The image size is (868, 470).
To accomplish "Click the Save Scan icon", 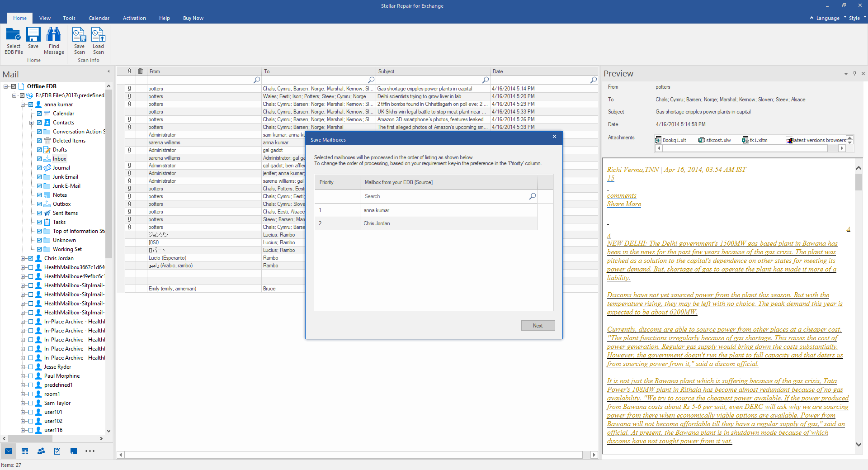I will point(79,35).
